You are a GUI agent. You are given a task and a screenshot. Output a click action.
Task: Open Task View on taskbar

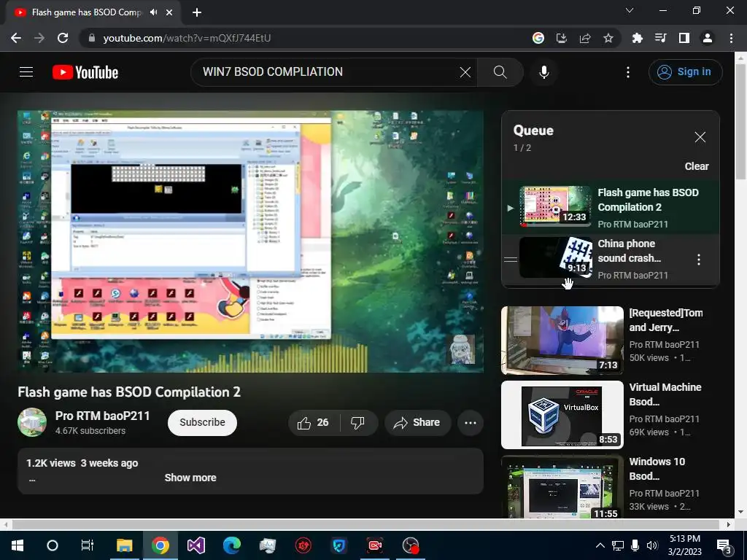click(x=88, y=545)
